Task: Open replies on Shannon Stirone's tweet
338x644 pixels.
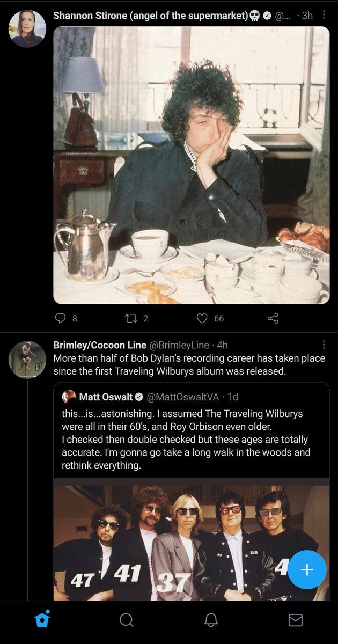Action: (x=61, y=318)
